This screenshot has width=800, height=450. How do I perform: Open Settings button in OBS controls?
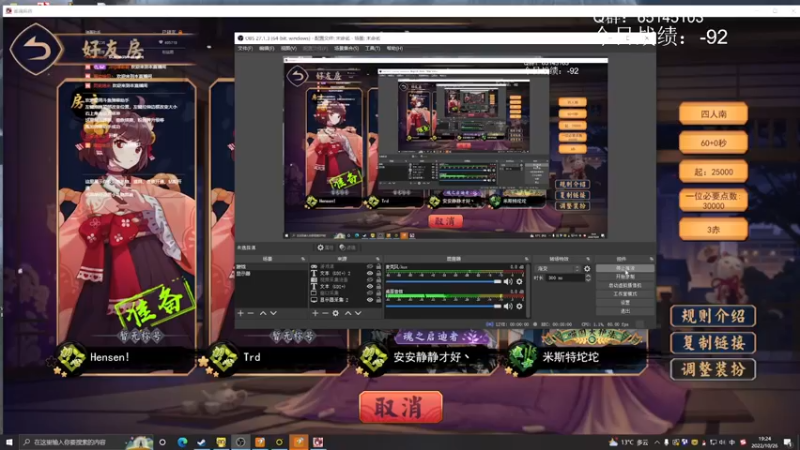625,303
